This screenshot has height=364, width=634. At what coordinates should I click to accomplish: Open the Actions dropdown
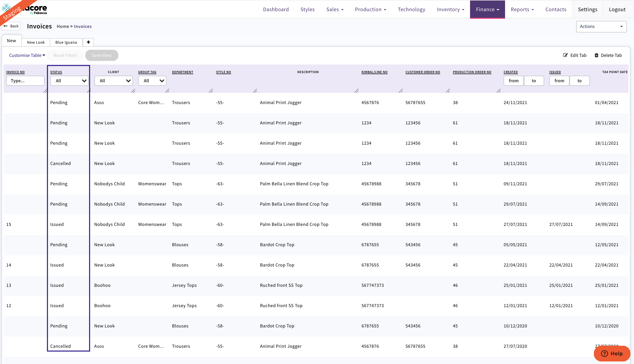601,26
